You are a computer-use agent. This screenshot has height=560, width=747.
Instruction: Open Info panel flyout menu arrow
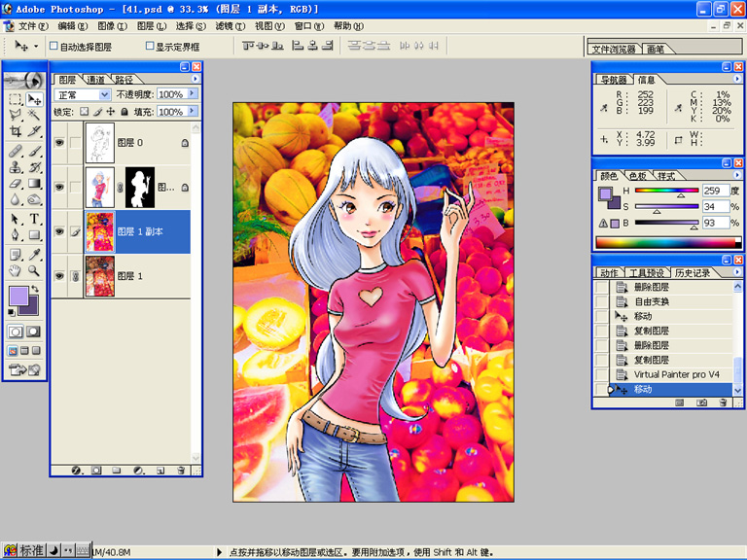pyautogui.click(x=737, y=79)
